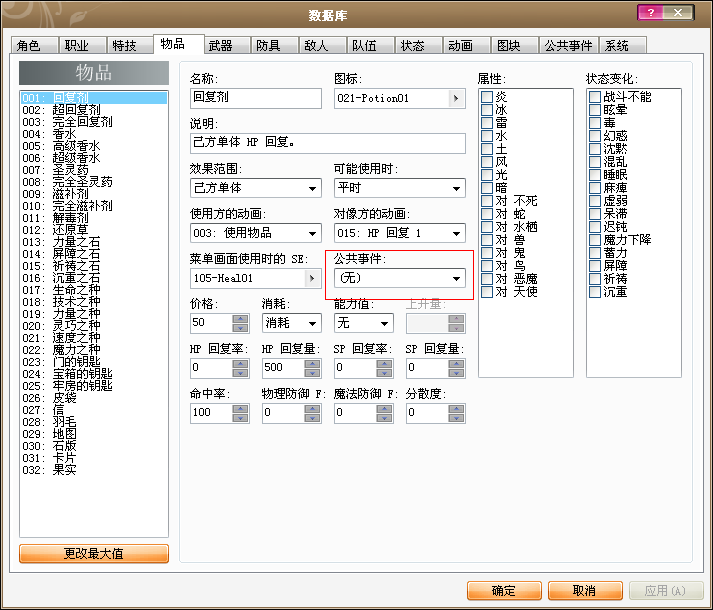Increase 命中率 with up arrow

coord(241,408)
